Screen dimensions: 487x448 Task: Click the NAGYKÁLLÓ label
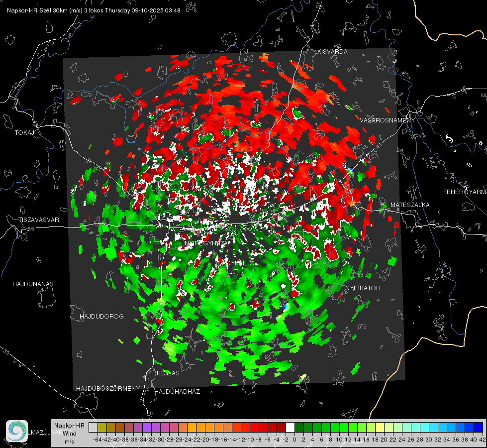(x=235, y=263)
